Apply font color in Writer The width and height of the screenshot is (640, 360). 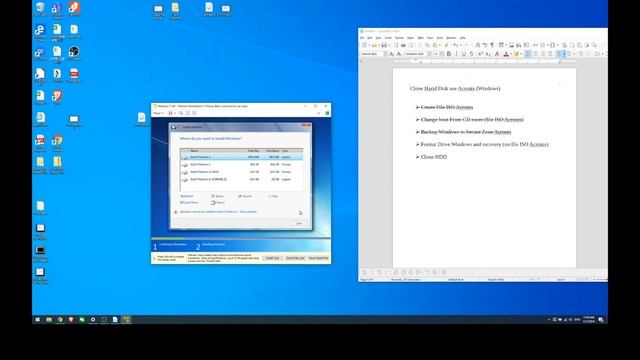[x=507, y=54]
